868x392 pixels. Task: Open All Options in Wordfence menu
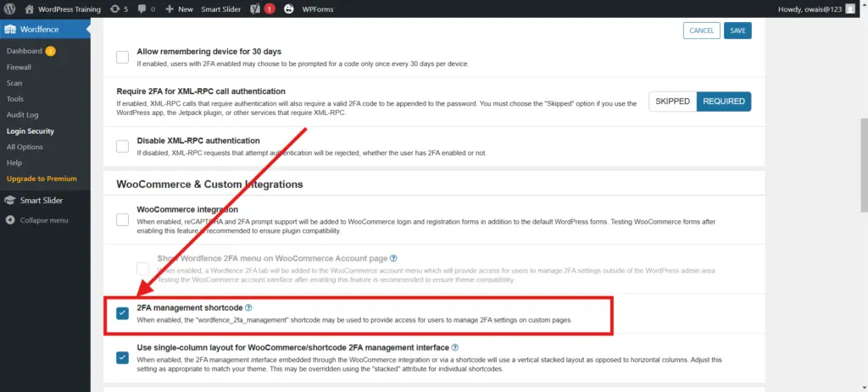[x=25, y=147]
